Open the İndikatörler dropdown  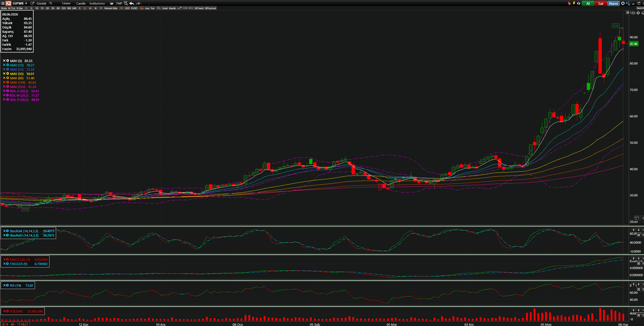[97, 3]
